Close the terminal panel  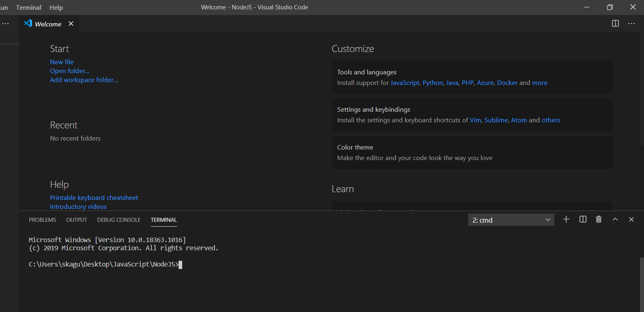631,219
